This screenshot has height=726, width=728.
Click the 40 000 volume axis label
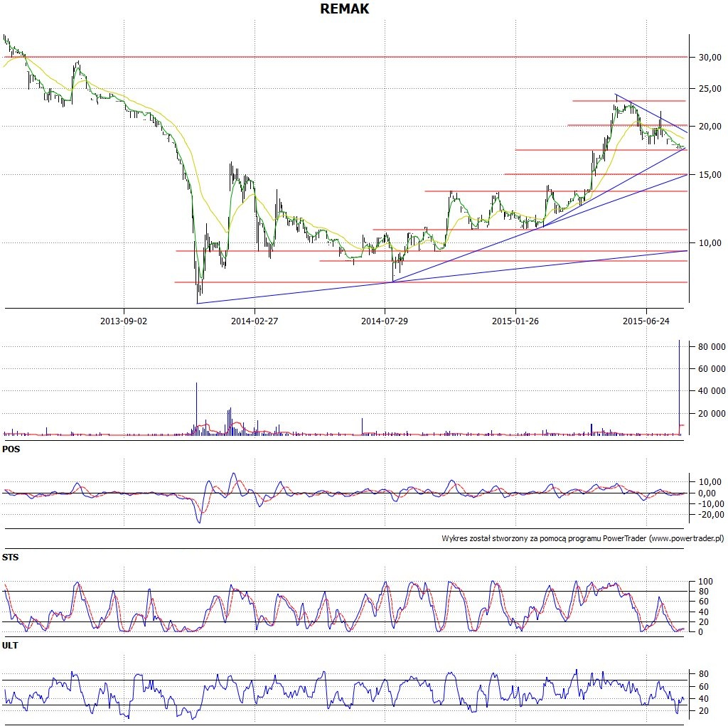tap(712, 391)
